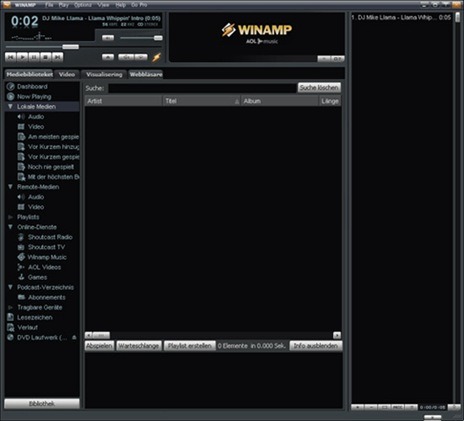The height and width of the screenshot is (421, 464).
Task: Open the Options menu
Action: [x=83, y=5]
